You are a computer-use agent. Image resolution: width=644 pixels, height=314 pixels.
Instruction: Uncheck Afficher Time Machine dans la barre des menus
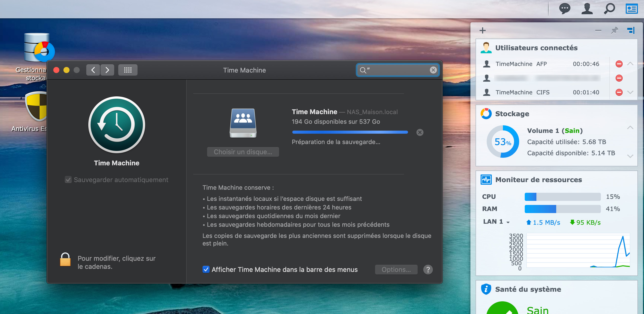(206, 270)
